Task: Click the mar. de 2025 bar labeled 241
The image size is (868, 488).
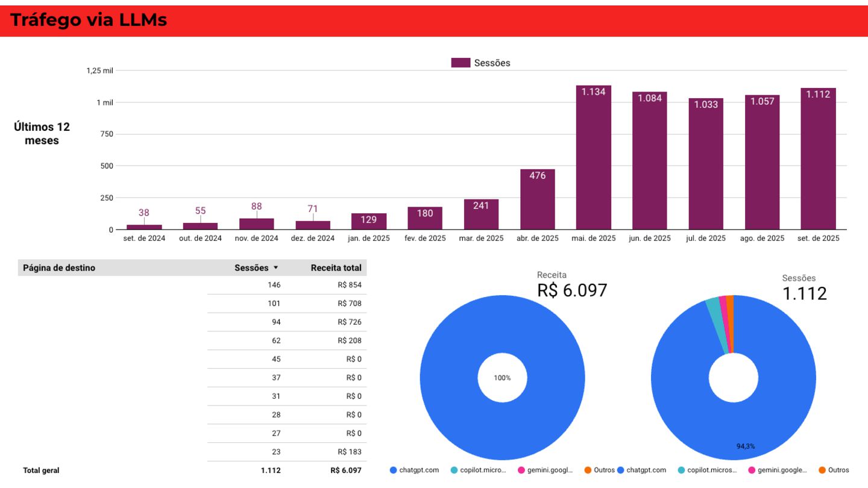Action: pyautogui.click(x=481, y=214)
